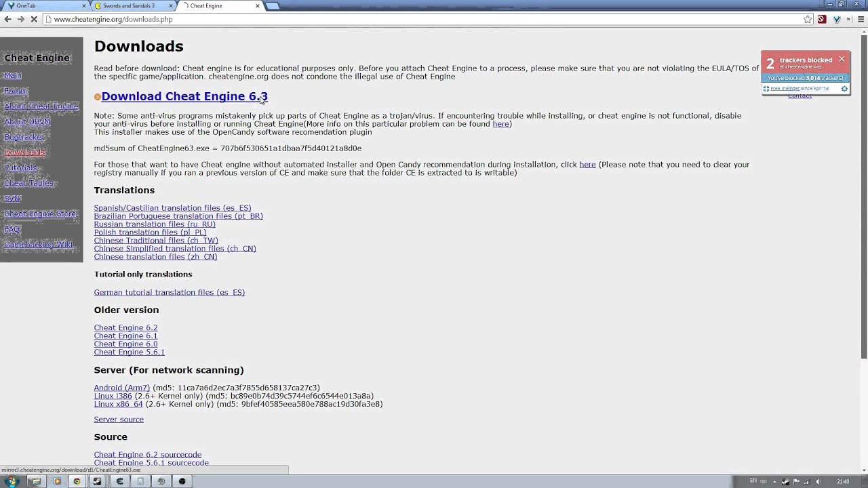Click the browser forward arrow
This screenshot has height=488, width=868.
(x=20, y=20)
